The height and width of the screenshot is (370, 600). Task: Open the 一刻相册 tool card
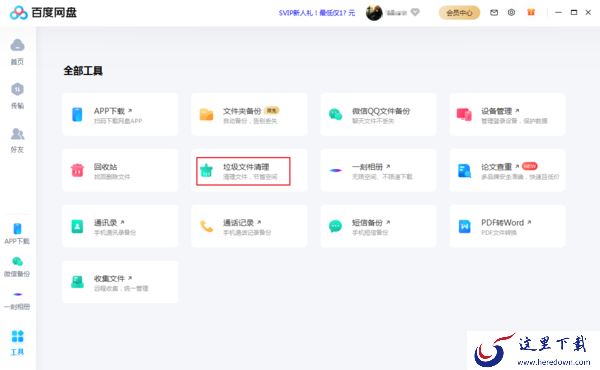(378, 170)
